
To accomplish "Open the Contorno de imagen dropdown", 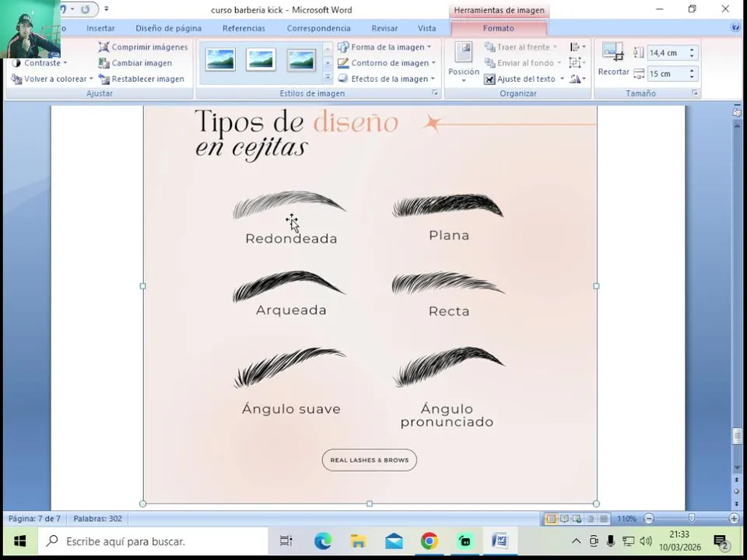I will [387, 63].
